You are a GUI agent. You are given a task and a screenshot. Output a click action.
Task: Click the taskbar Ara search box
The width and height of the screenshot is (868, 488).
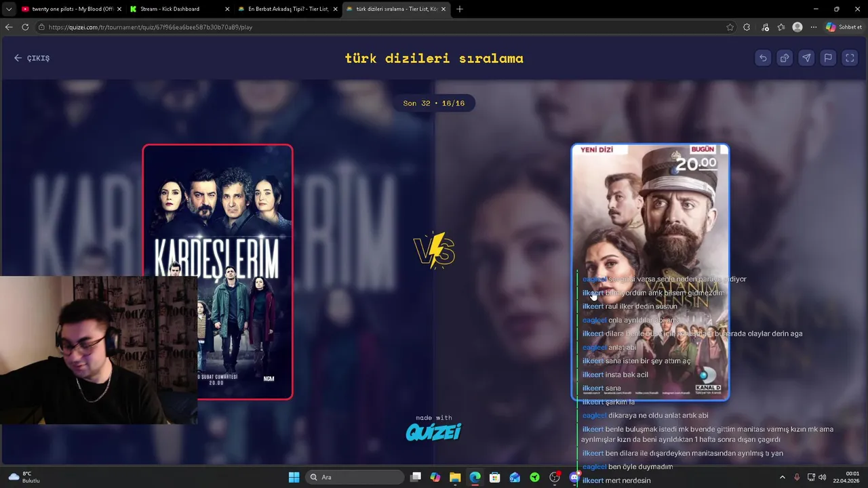354,477
